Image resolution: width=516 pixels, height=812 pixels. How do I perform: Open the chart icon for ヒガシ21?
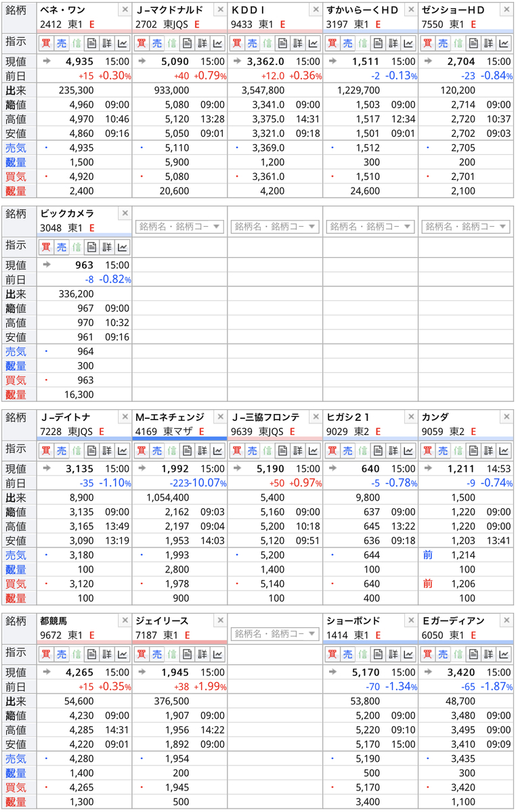point(408,451)
